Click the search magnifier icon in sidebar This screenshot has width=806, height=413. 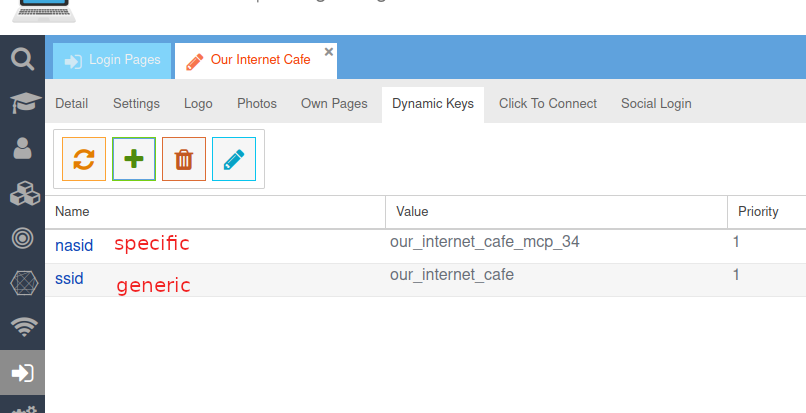[x=22, y=59]
